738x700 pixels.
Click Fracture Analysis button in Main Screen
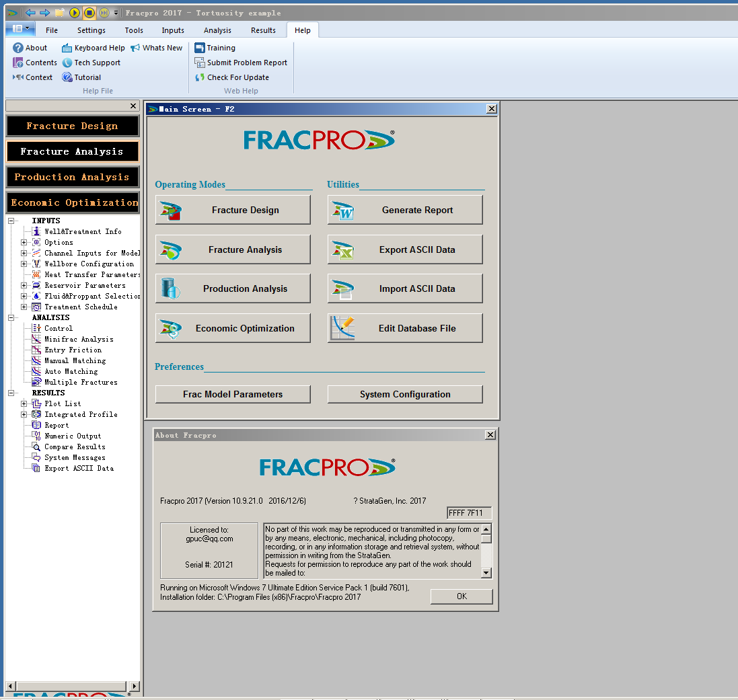pos(233,249)
